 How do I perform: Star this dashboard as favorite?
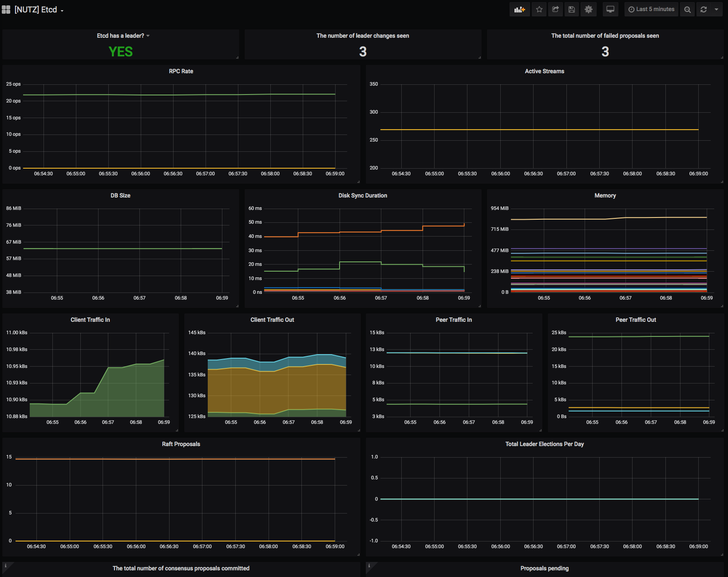(539, 9)
